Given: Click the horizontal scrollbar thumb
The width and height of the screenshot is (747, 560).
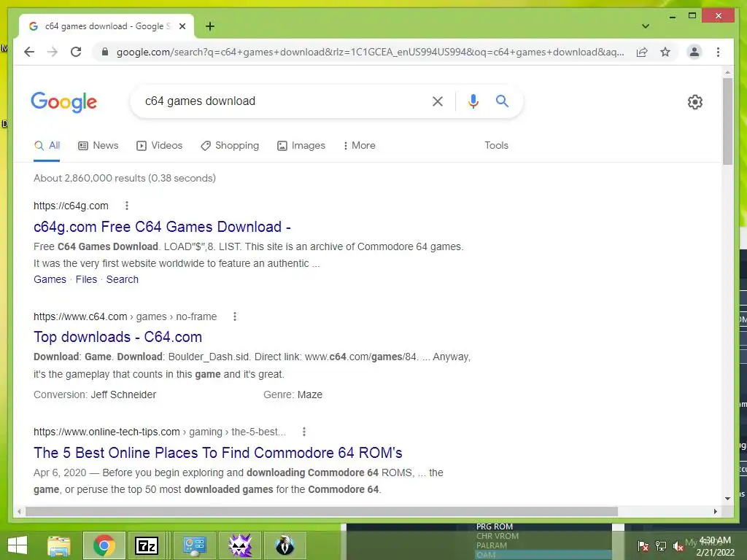Looking at the screenshot, I should point(322,511).
